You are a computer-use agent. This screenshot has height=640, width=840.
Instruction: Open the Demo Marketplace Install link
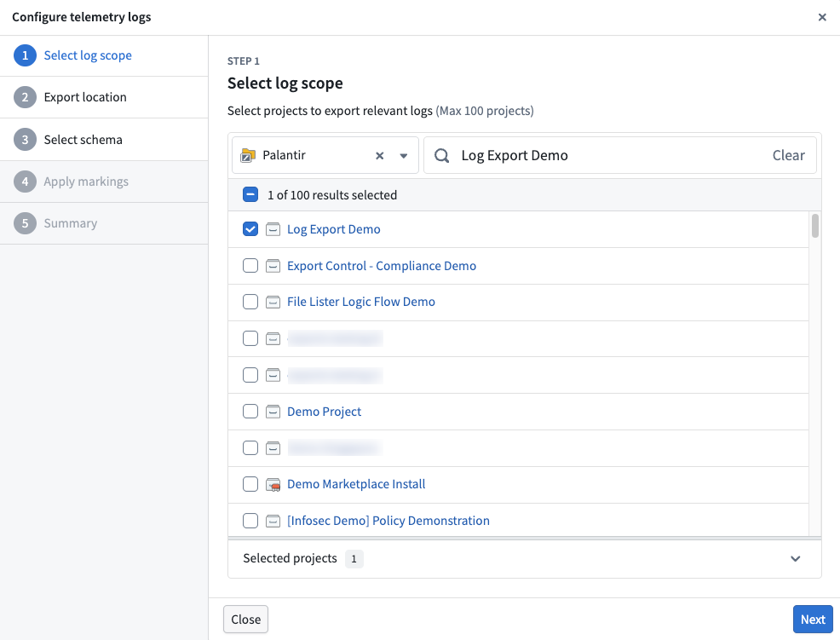coord(356,484)
